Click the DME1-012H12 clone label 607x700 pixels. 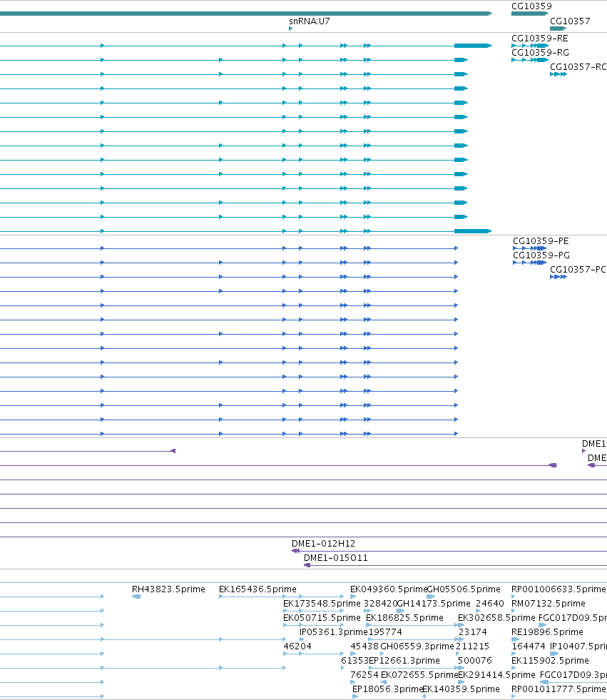[x=324, y=544]
